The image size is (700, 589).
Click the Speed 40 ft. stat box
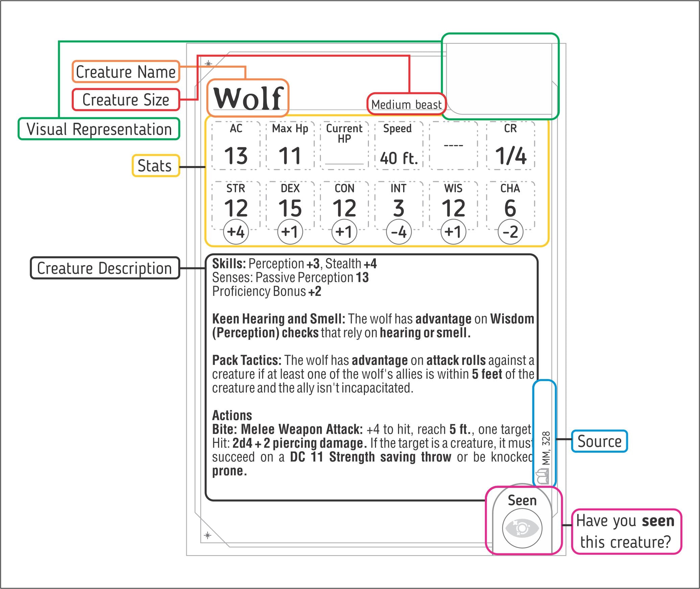click(x=399, y=145)
